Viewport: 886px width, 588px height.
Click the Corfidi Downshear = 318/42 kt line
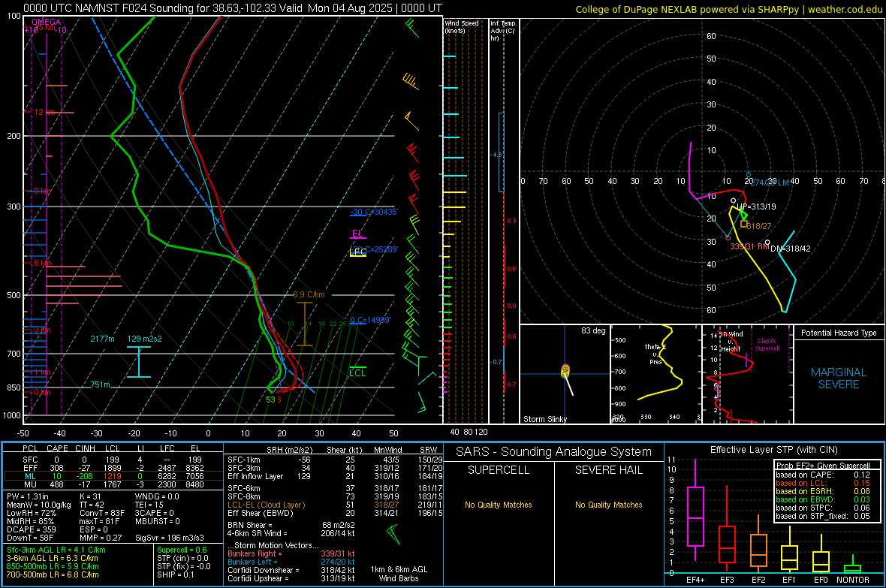coord(291,570)
